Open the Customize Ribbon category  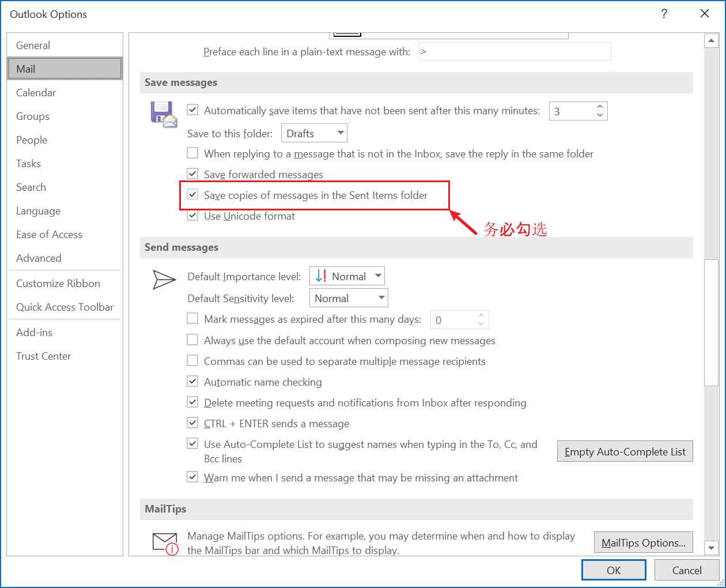click(x=65, y=283)
